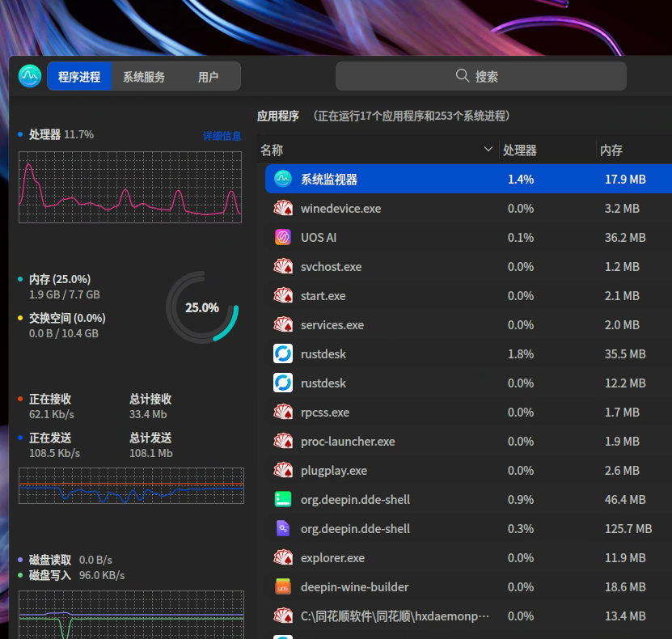Screen dimensions: 672x639
Task: Click the 1.8% CPU value for rustdesk
Action: coord(521,354)
